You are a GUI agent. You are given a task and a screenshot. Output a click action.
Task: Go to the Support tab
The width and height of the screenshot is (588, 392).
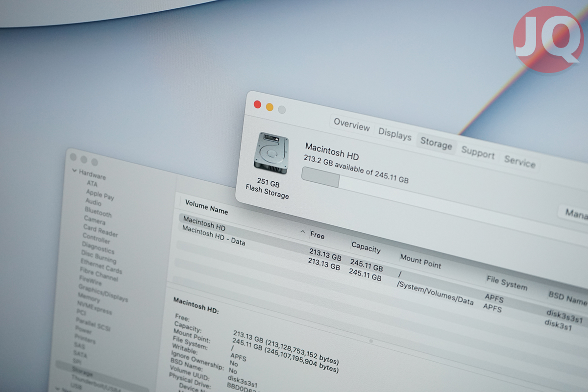[478, 153]
